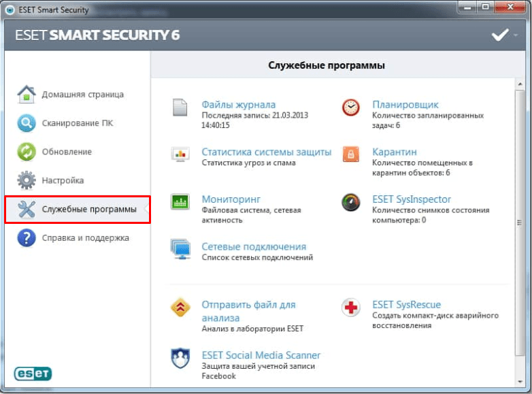The width and height of the screenshot is (532, 394).
Task: Open the Планировщик link
Action: [x=405, y=105]
